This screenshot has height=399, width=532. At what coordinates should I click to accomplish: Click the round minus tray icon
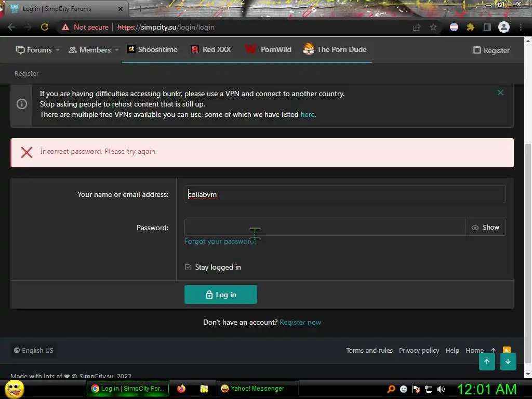[403, 389]
